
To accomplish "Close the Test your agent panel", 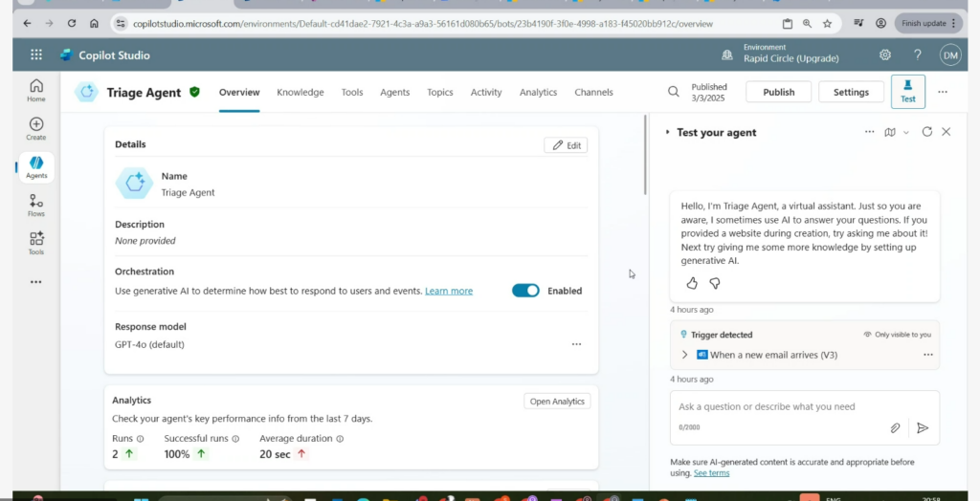I will click(947, 132).
